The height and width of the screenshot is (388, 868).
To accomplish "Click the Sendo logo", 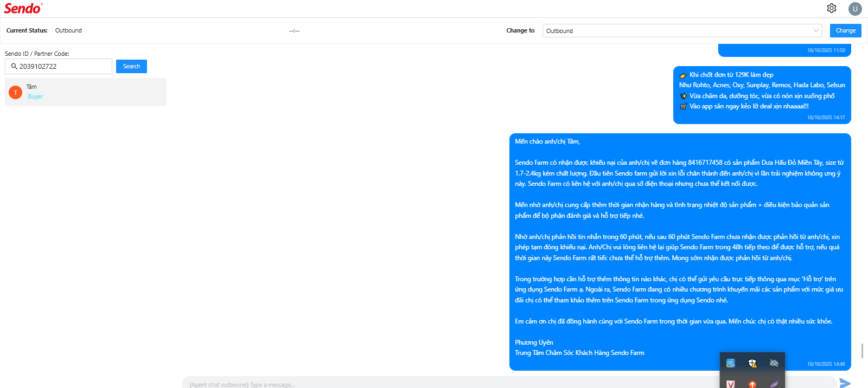I will point(23,8).
